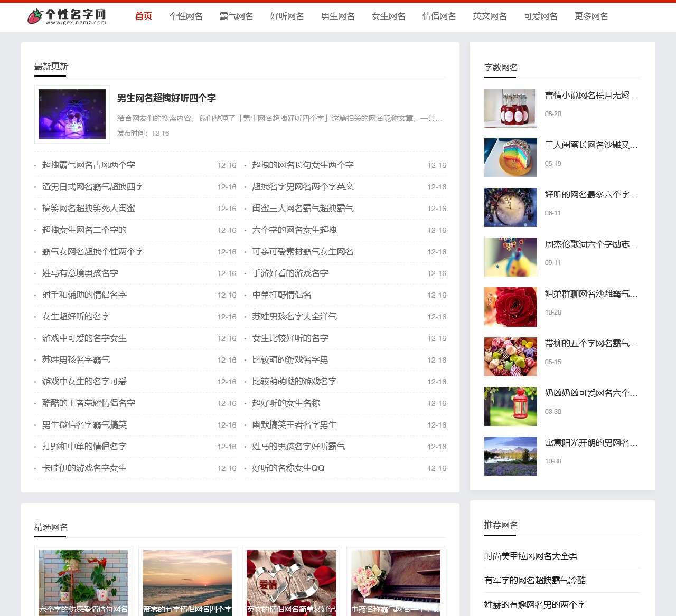Open the red rose image for 姐弟群聊网名

[510, 307]
